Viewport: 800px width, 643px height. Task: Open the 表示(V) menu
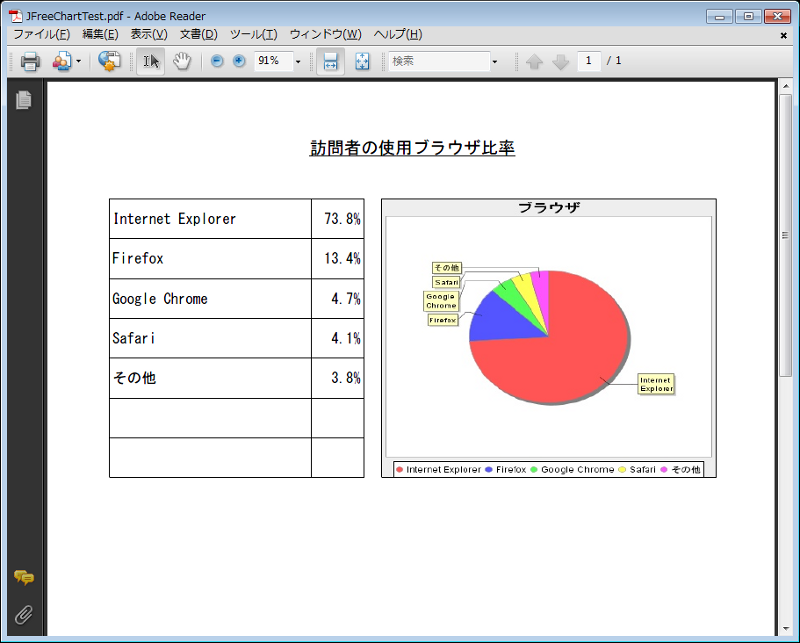149,34
